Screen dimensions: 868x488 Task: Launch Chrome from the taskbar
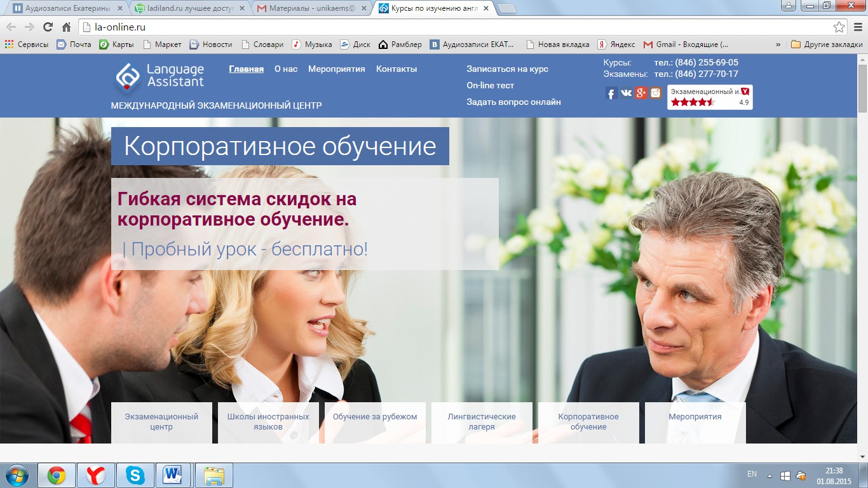coord(57,475)
